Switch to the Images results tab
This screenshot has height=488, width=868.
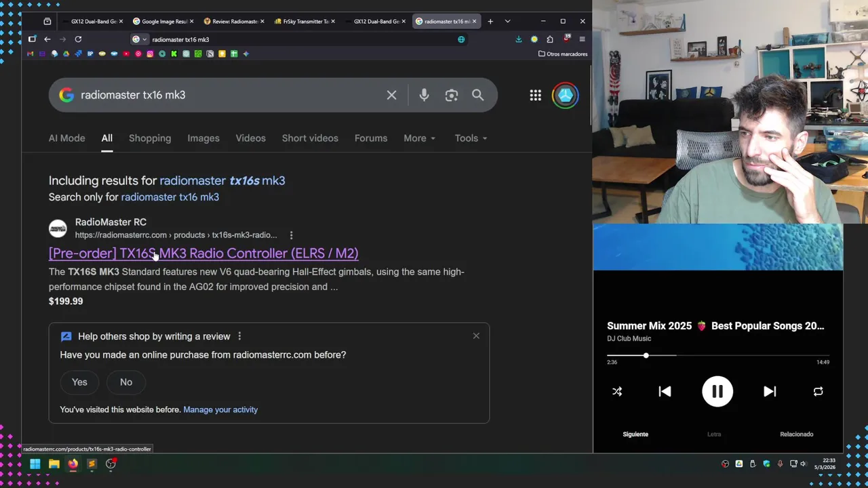(203, 138)
